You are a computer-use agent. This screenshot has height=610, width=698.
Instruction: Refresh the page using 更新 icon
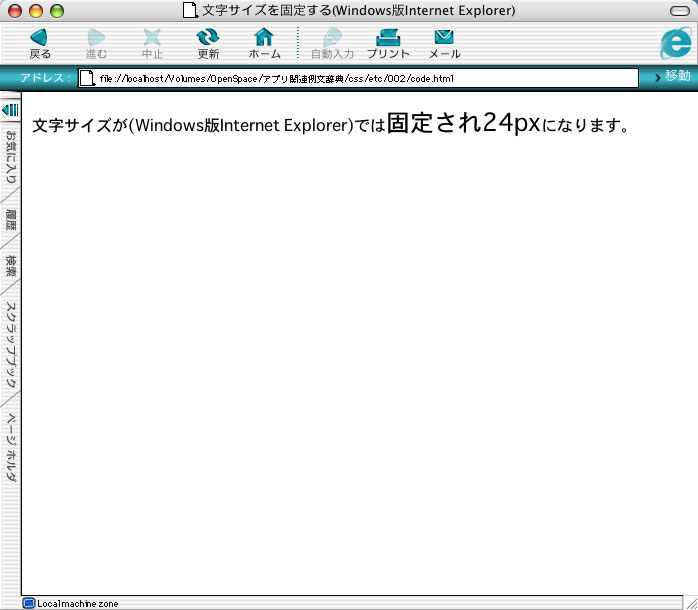(x=208, y=38)
